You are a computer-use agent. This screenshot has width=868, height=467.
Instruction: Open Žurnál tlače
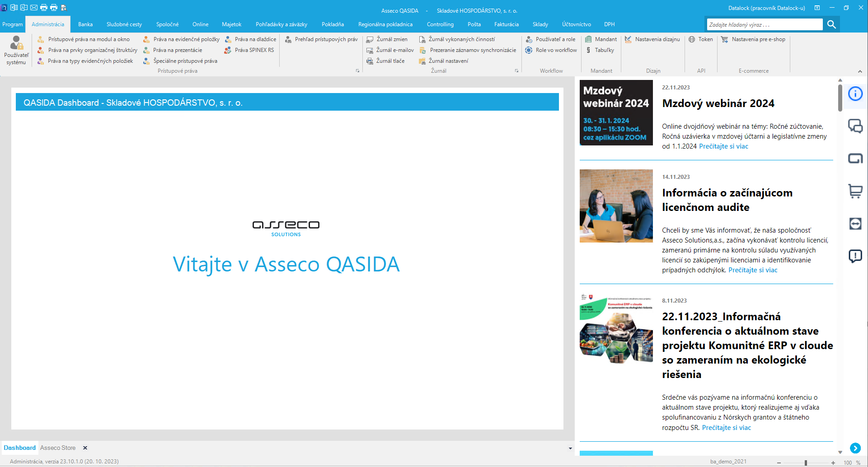point(385,61)
